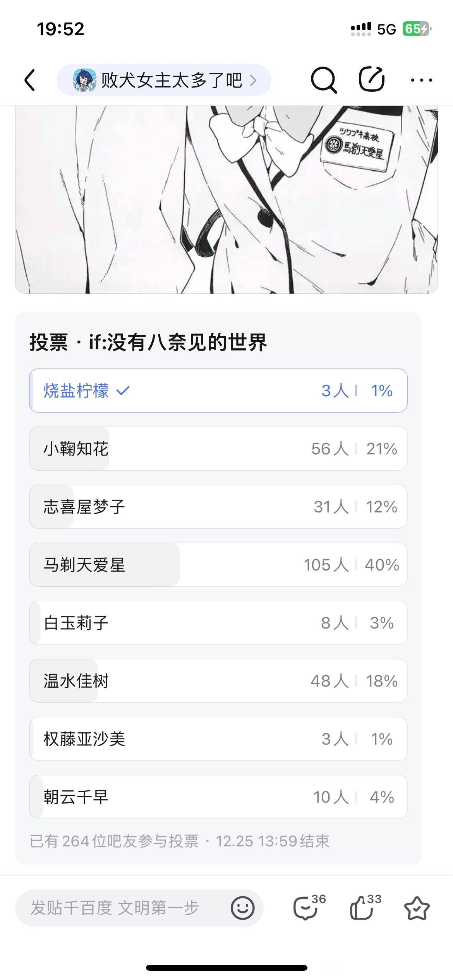Screen dimensions: 453x980
Task: Tap the forum avatar icon
Action: coord(84,80)
